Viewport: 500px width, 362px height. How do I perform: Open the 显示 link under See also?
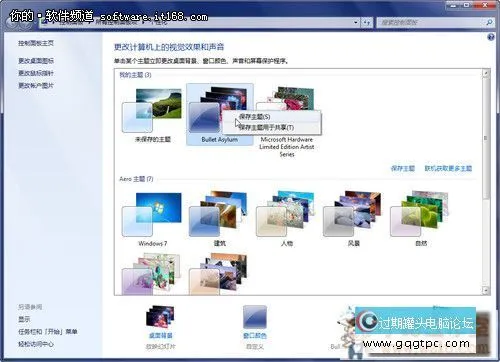24,319
